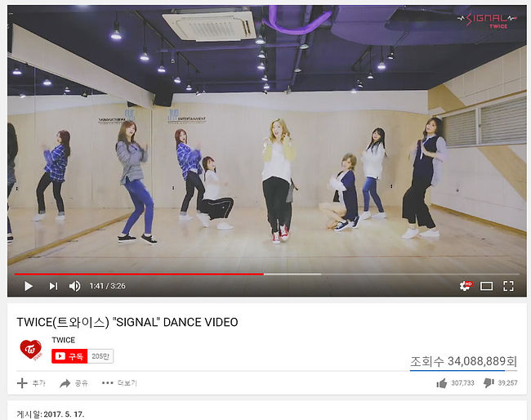Dislike the video with thumbs-down icon
Viewport: 531px width, 420px height.
pyautogui.click(x=501, y=383)
